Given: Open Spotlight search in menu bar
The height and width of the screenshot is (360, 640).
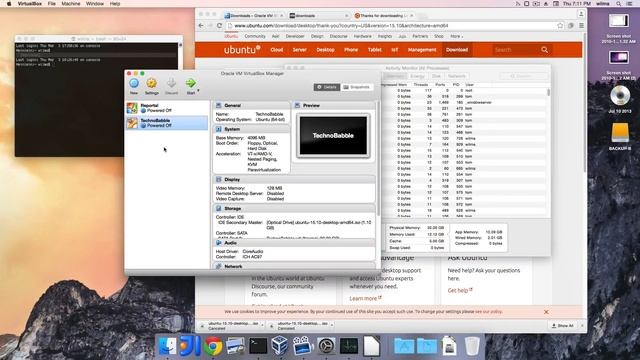Looking at the screenshot, I should click(x=619, y=4).
